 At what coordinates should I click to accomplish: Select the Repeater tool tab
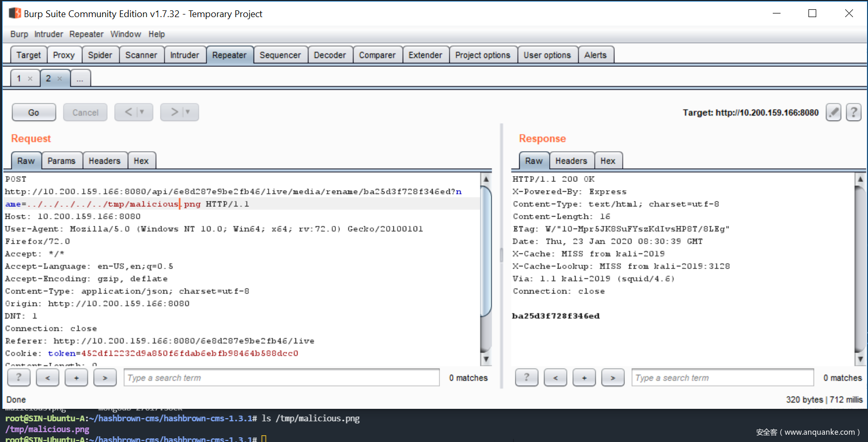pos(229,55)
